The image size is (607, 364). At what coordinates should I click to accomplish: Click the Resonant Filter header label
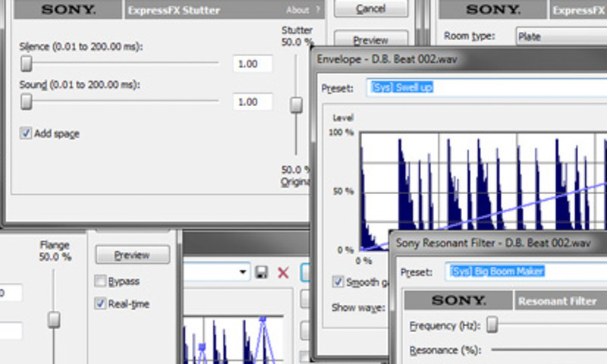pos(557,301)
